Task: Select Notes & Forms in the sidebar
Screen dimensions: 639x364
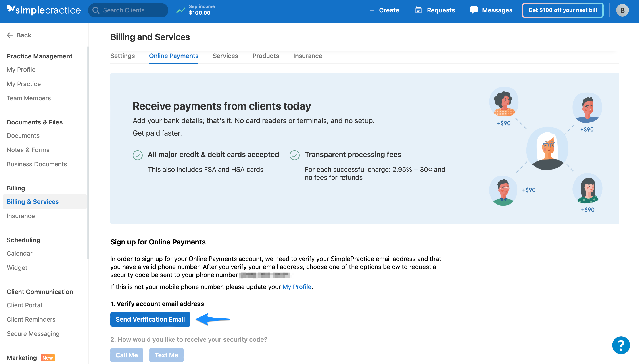Action: point(28,150)
